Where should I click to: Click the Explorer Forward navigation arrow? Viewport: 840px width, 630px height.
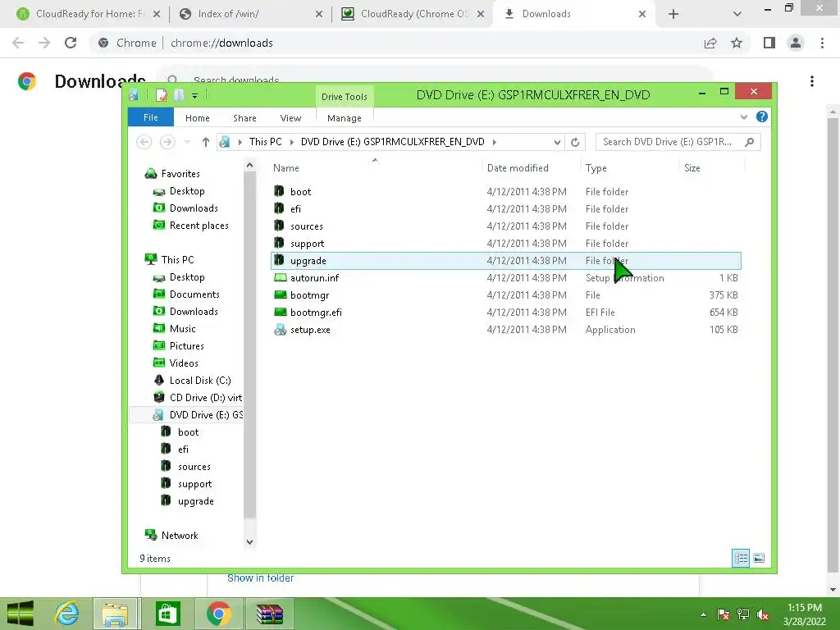pyautogui.click(x=167, y=142)
